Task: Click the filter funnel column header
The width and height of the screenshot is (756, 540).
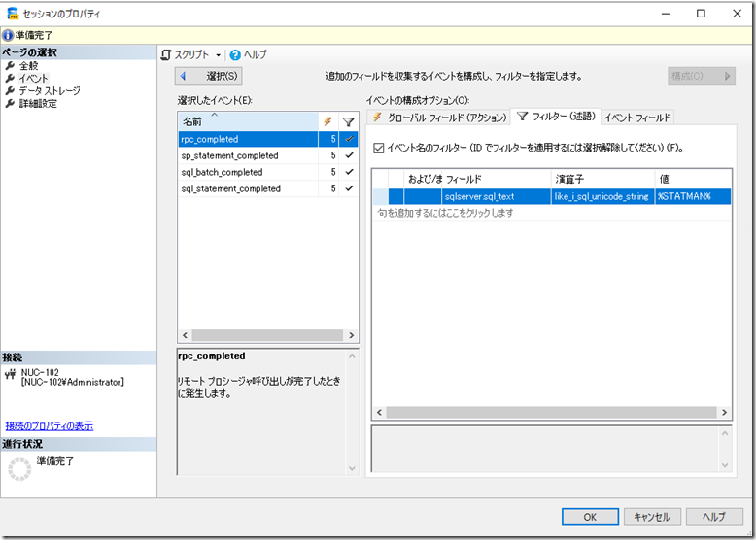Action: tap(349, 122)
